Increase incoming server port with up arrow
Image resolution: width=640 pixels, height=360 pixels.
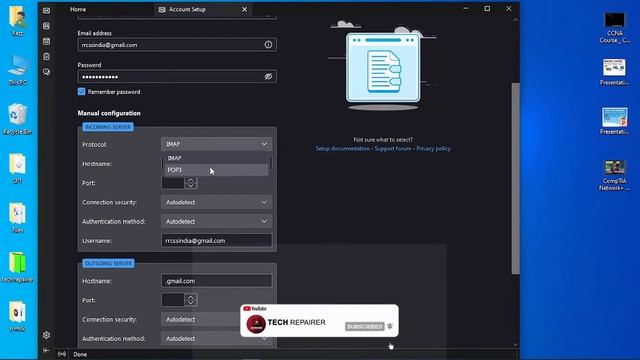coord(191,180)
